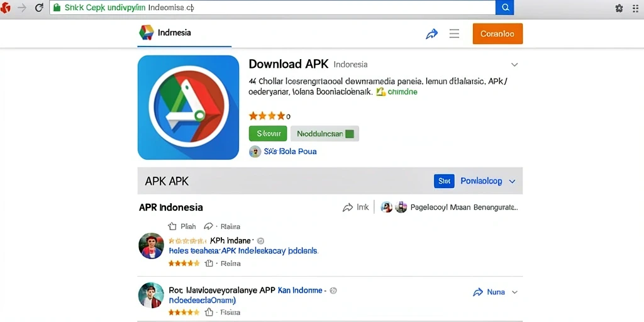Click the browser reload icon

[39, 8]
